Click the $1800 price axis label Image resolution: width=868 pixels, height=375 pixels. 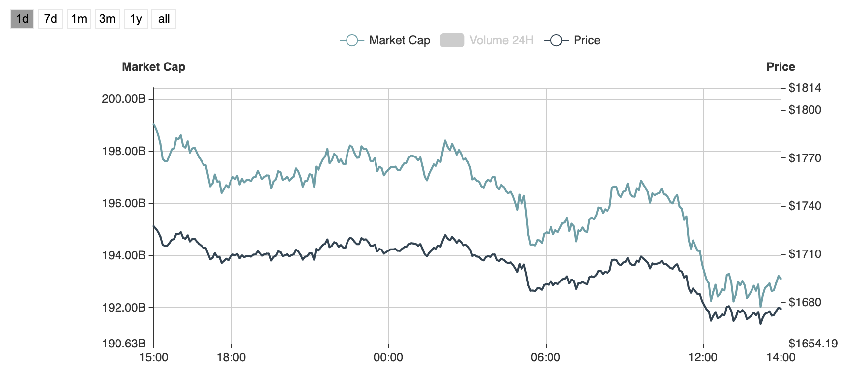(805, 110)
